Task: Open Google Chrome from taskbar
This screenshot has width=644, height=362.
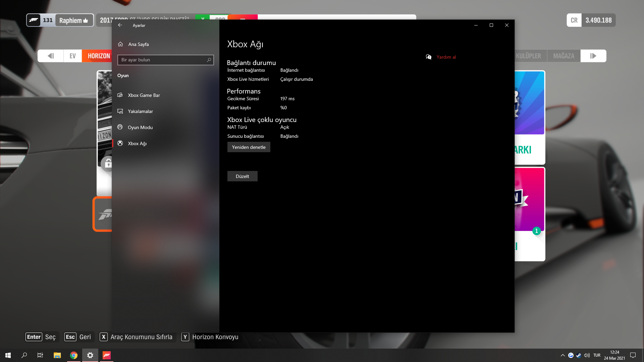Action: (x=74, y=355)
